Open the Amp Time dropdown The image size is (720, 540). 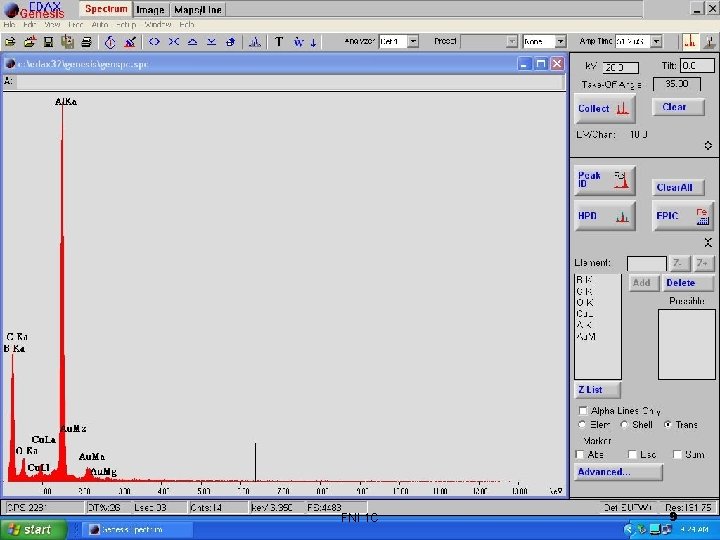(x=657, y=42)
